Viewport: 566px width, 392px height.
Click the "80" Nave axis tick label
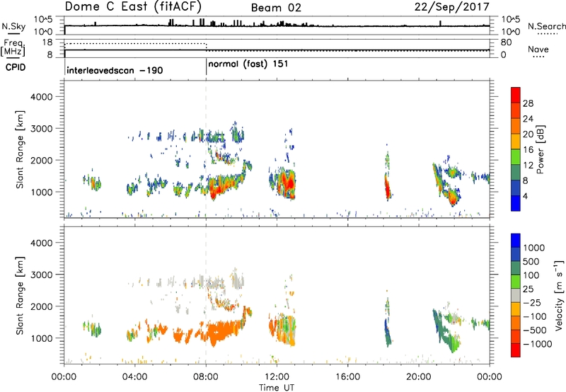pos(506,42)
